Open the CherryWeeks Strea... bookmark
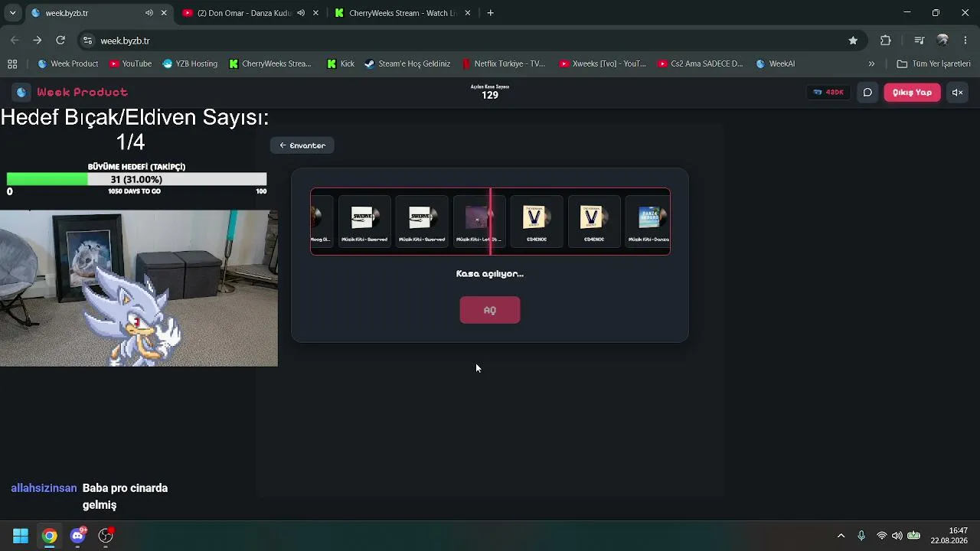980x551 pixels. [x=271, y=64]
